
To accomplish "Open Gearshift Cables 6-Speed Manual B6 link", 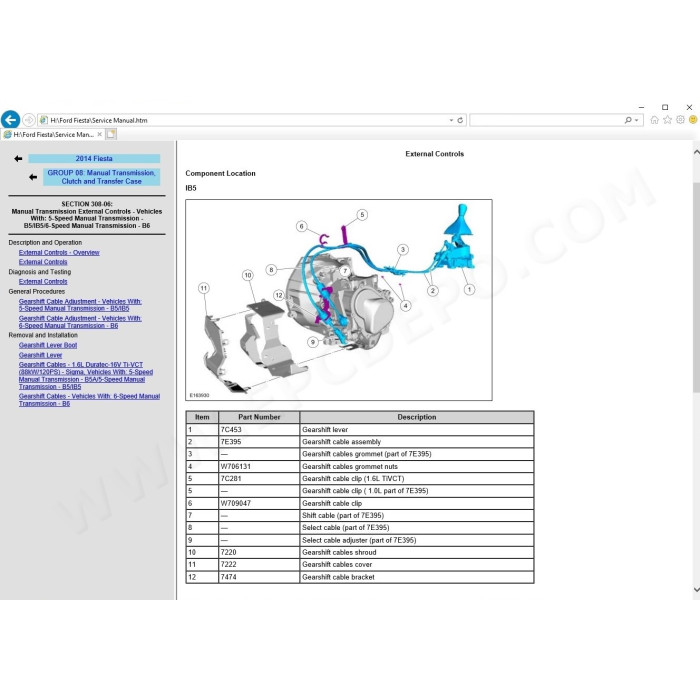I will (89, 400).
